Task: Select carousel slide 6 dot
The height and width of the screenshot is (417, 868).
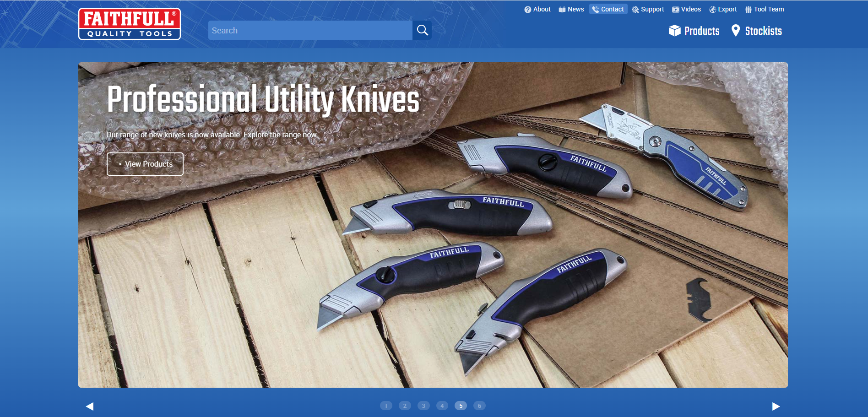Action: 479,406
